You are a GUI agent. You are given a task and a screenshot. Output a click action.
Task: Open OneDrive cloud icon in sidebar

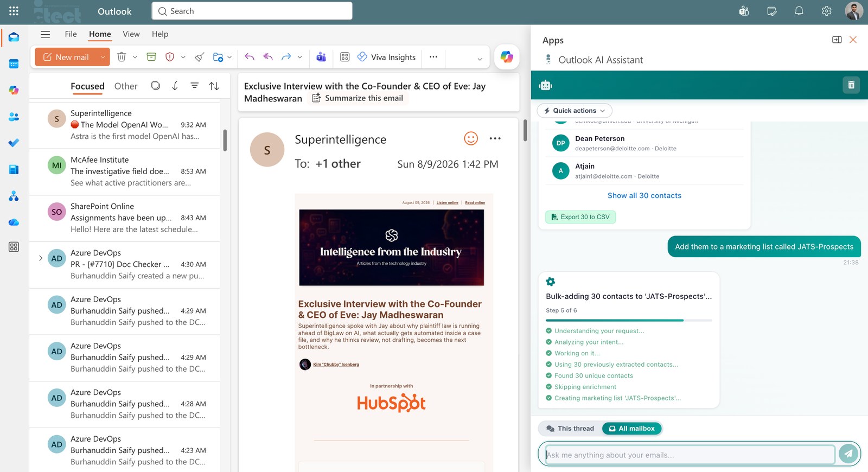[14, 222]
